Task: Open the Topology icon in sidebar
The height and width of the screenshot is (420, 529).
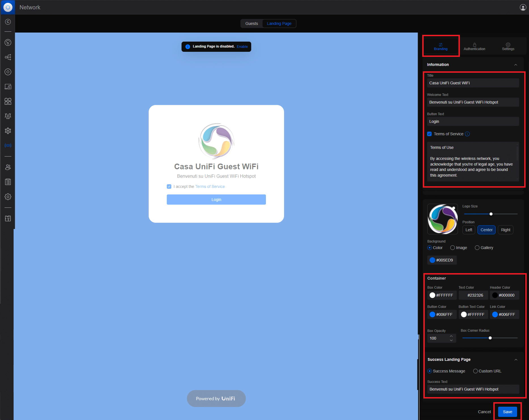Action: pos(8,57)
